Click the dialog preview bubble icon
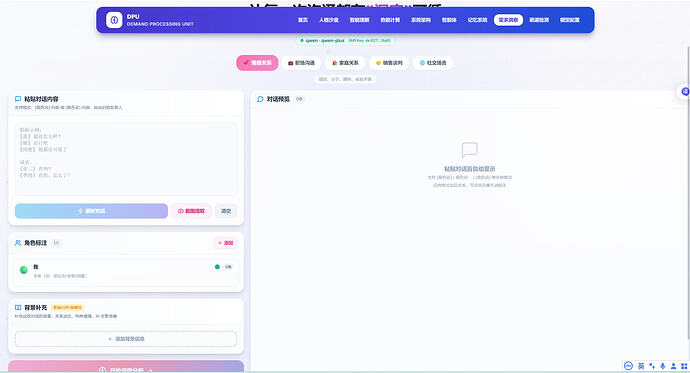 (260, 99)
